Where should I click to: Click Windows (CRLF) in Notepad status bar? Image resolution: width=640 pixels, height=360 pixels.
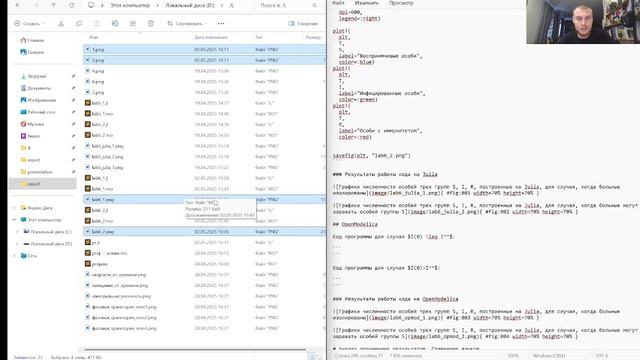549,356
